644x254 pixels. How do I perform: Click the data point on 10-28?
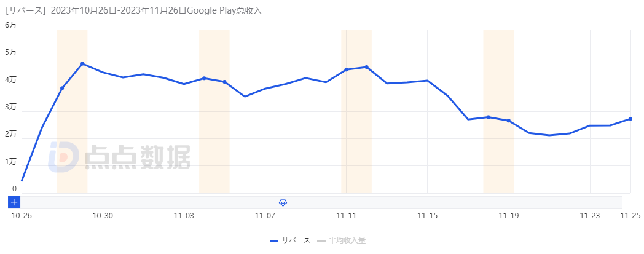[x=62, y=88]
